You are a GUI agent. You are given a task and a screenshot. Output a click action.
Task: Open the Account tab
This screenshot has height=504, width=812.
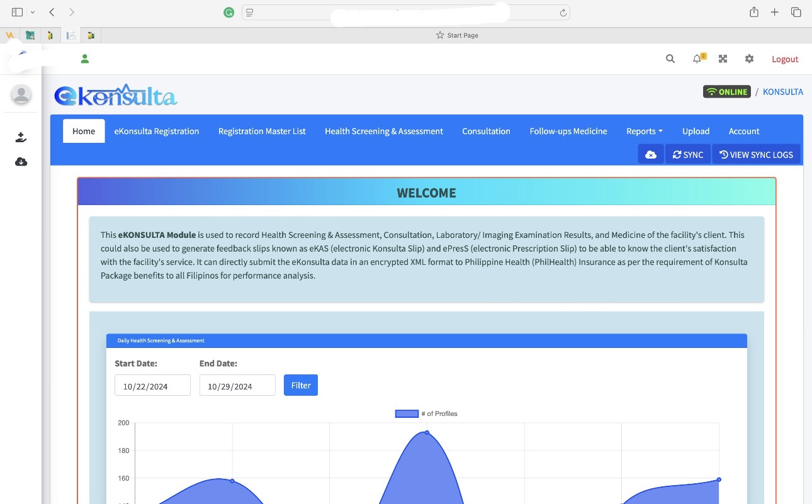point(744,131)
